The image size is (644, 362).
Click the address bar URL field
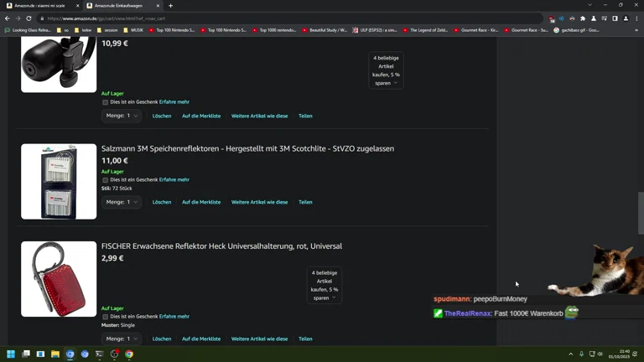[288, 18]
